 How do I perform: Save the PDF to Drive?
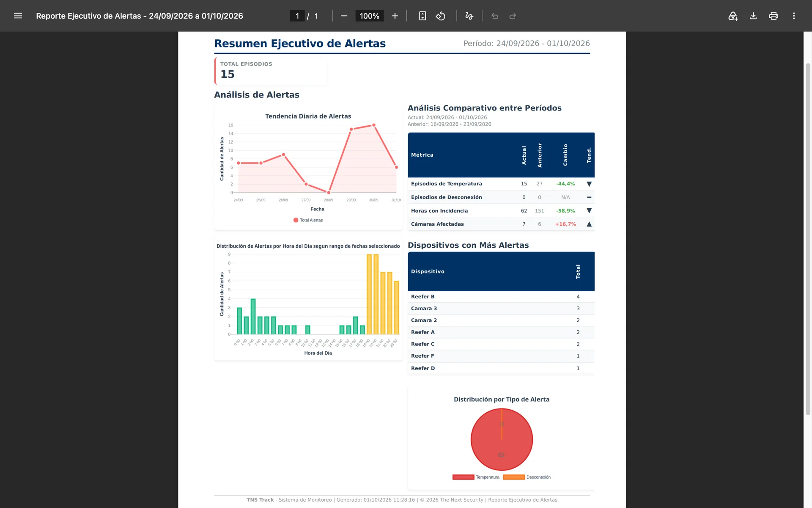click(733, 16)
